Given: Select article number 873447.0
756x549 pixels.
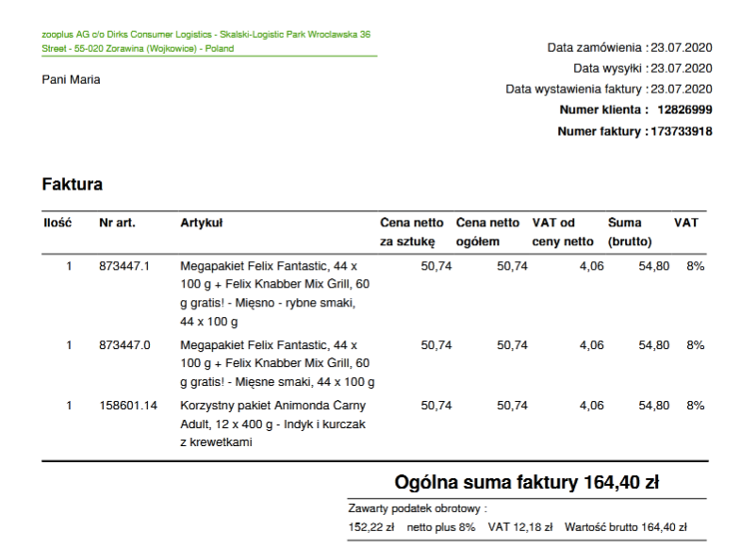Looking at the screenshot, I should click(124, 345).
